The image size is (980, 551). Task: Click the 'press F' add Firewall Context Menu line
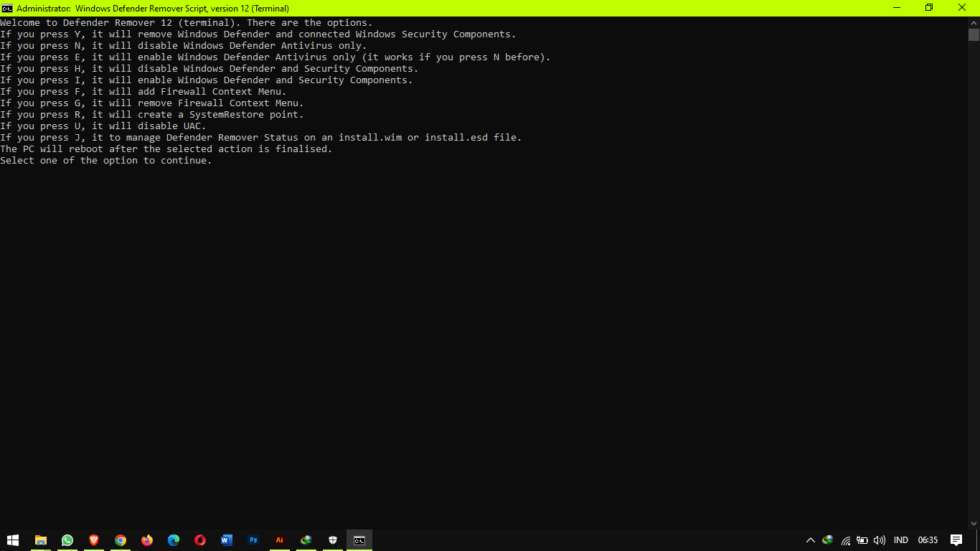143,92
